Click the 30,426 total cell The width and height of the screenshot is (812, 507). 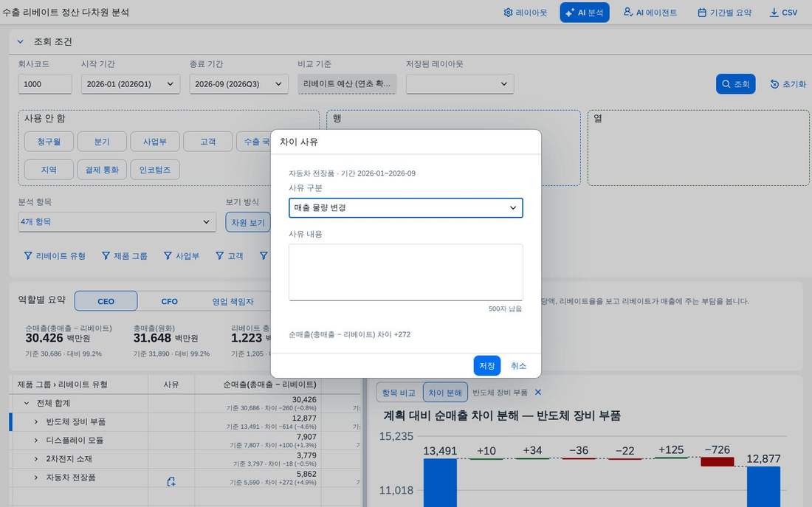[x=258, y=404]
